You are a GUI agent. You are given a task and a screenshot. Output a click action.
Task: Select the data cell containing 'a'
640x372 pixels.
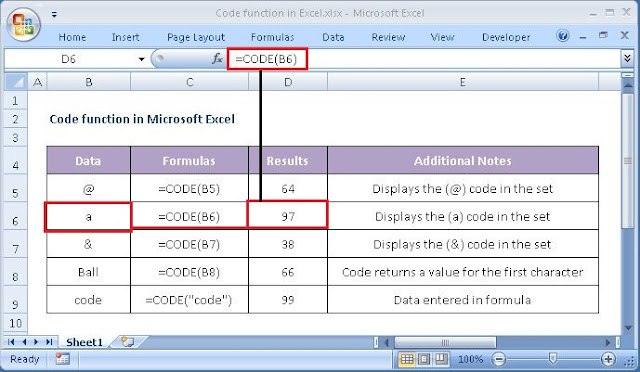[x=88, y=216]
